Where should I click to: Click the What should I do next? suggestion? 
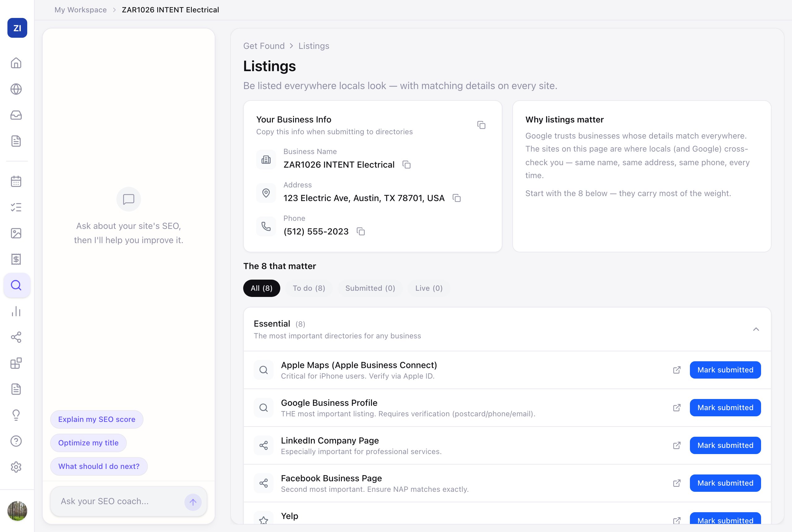click(99, 466)
